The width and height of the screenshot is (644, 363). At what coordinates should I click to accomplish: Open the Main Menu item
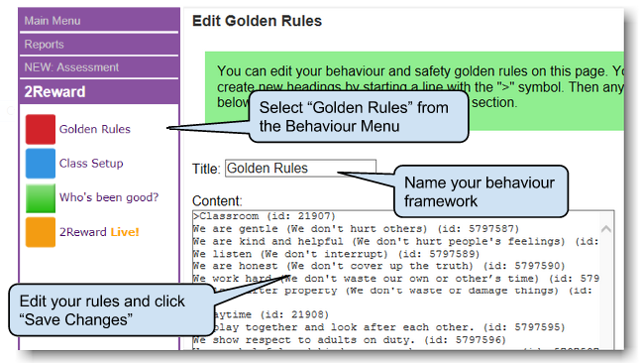point(98,21)
